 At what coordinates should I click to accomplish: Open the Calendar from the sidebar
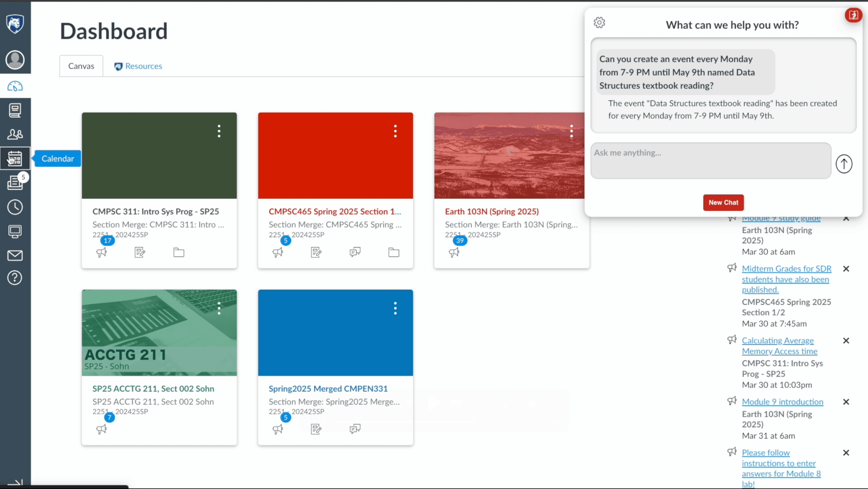coord(15,158)
